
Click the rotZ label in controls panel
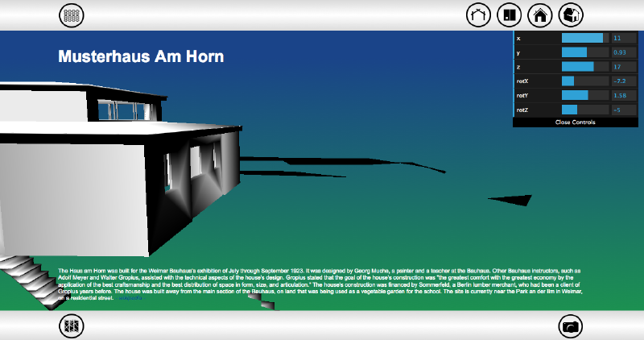coord(522,110)
